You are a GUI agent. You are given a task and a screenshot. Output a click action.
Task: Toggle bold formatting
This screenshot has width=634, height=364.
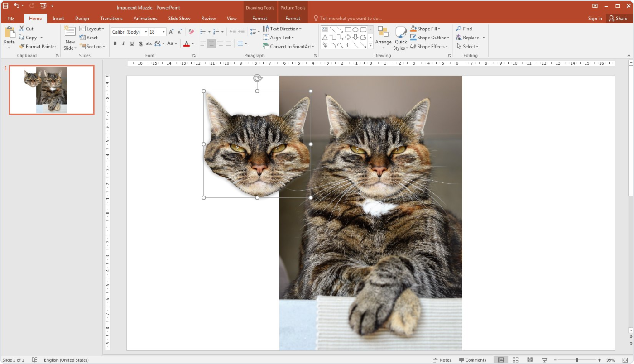point(115,43)
